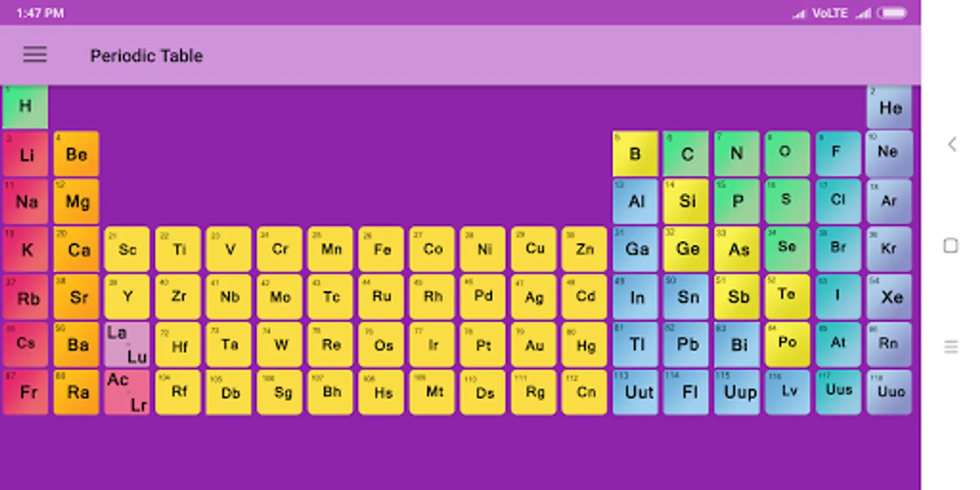Click the Gold (Au) element
The height and width of the screenshot is (490, 980).
click(534, 345)
